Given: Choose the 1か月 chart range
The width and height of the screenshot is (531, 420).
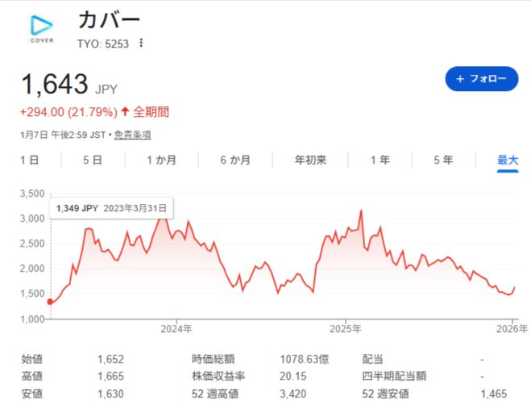Looking at the screenshot, I should [161, 160].
